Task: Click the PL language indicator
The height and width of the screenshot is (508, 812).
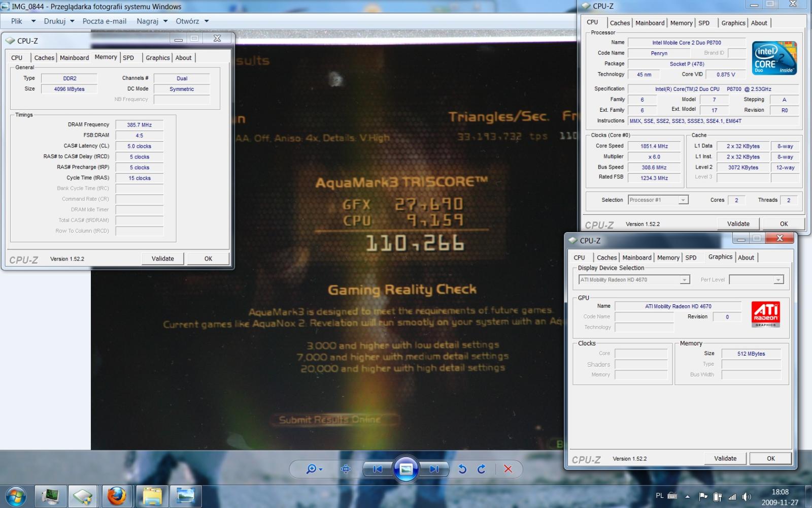Action: point(659,496)
